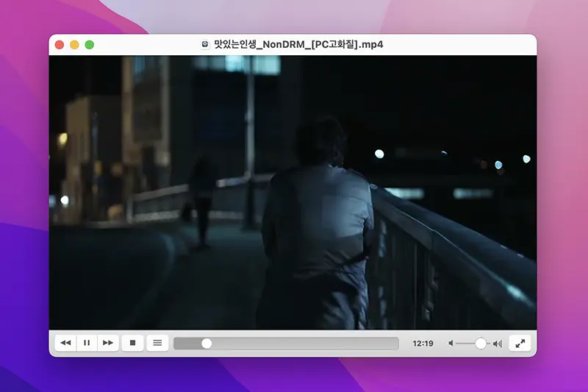The height and width of the screenshot is (392, 588).
Task: Open the playlist view
Action: [157, 343]
